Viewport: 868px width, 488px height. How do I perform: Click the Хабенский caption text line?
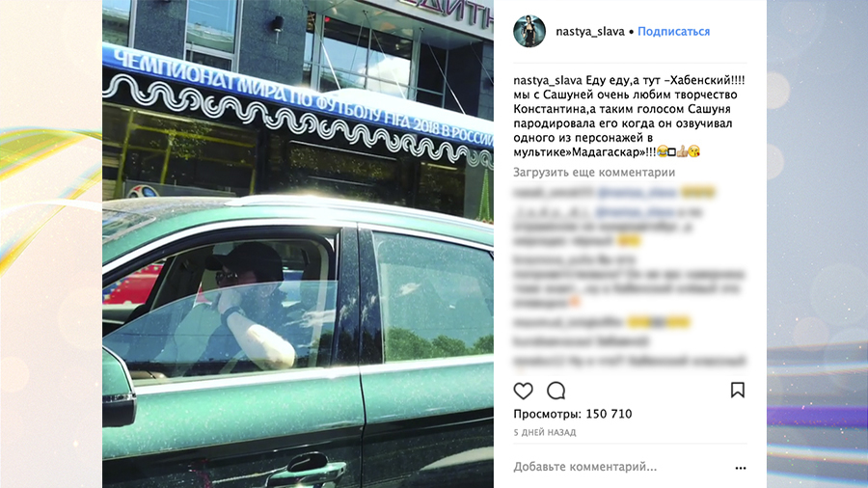click(629, 80)
